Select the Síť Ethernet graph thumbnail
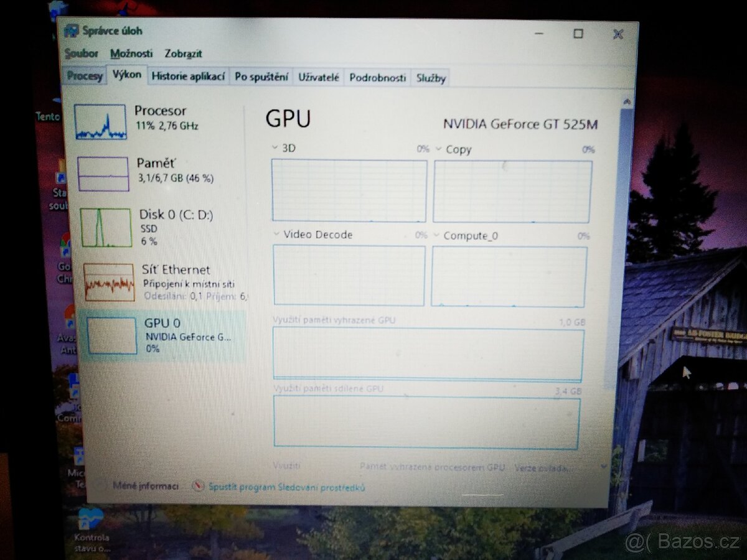This screenshot has width=747, height=560. [109, 282]
